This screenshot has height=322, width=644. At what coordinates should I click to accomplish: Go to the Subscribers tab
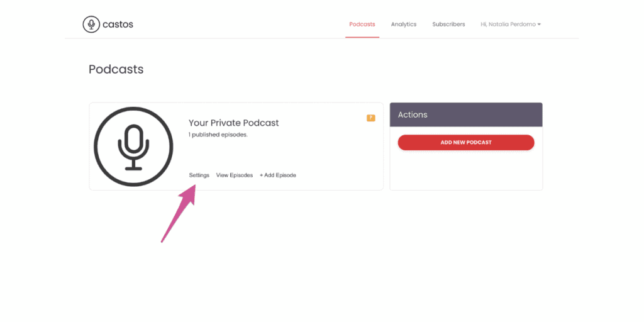point(448,25)
